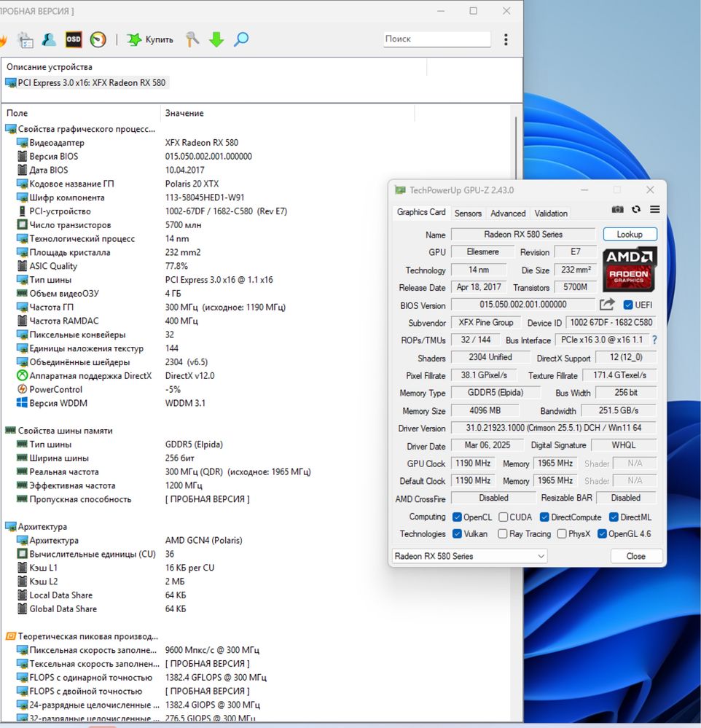Click the Close button in GPU-Z
Image resolution: width=701 pixels, height=728 pixels.
[x=636, y=556]
